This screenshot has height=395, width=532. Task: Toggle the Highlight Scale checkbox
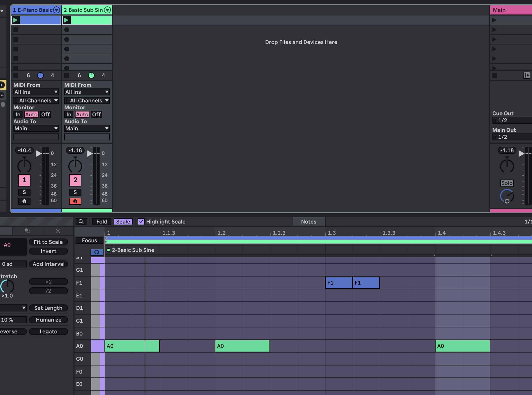141,222
